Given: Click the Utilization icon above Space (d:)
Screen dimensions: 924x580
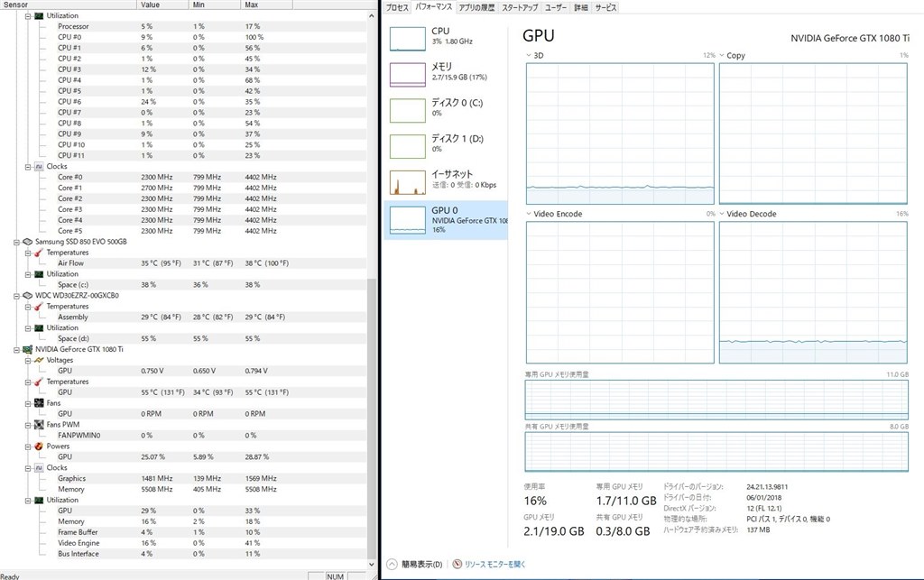Looking at the screenshot, I should (39, 328).
